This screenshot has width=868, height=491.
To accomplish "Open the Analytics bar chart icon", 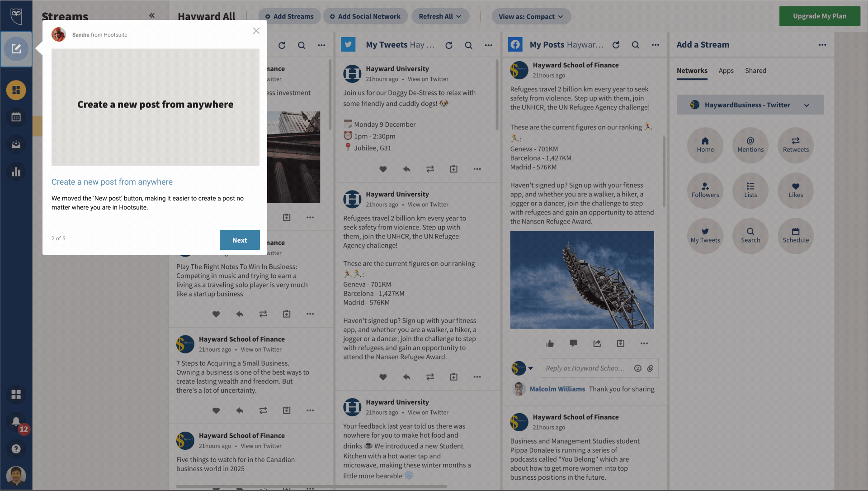I will coord(16,172).
